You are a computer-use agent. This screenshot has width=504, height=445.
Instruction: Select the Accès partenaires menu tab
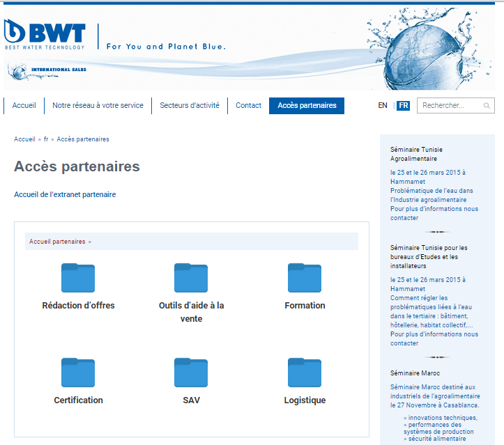[x=307, y=106]
